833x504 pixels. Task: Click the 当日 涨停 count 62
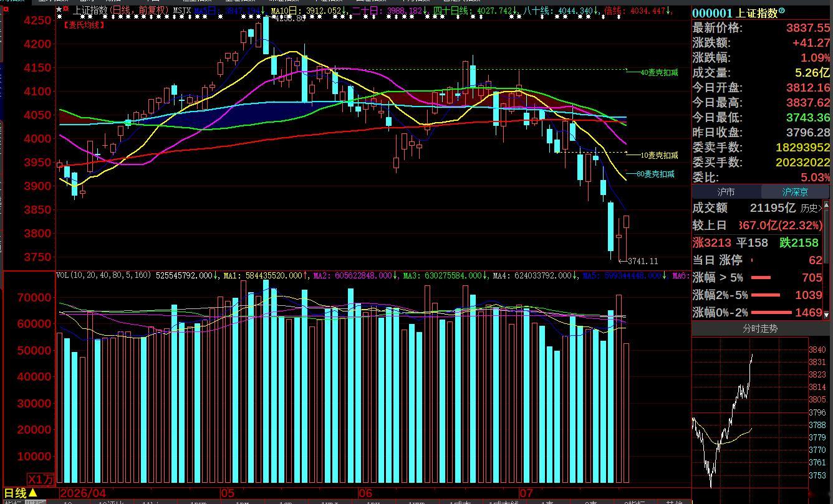pos(815,260)
